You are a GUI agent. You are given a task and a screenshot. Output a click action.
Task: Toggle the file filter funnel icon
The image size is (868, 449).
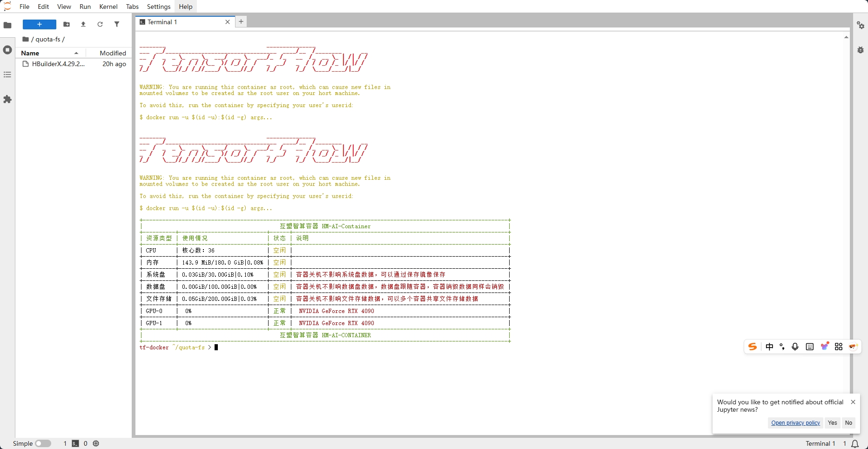pyautogui.click(x=117, y=24)
